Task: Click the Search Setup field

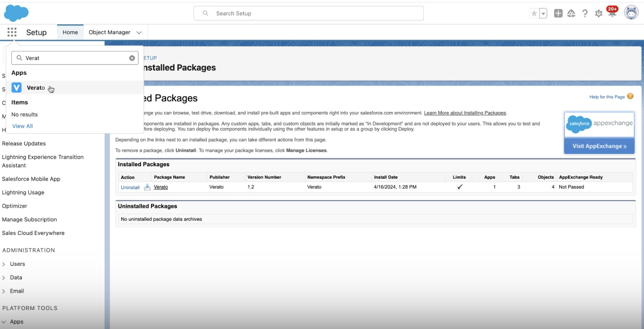Action: (x=309, y=13)
